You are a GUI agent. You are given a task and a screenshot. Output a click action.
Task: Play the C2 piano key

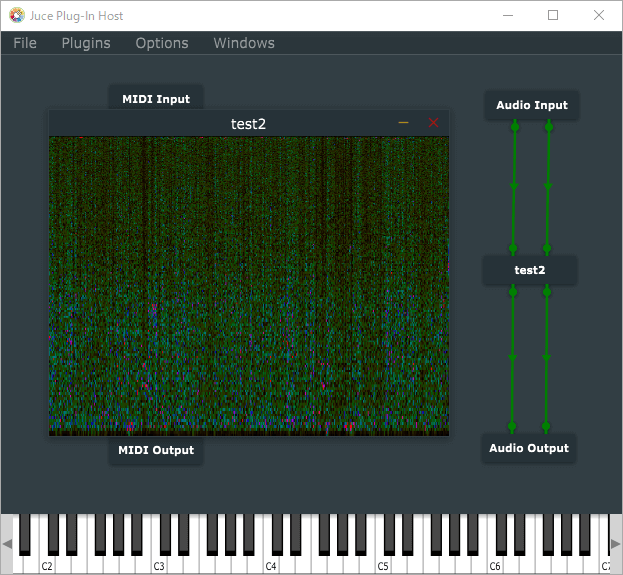click(47, 565)
